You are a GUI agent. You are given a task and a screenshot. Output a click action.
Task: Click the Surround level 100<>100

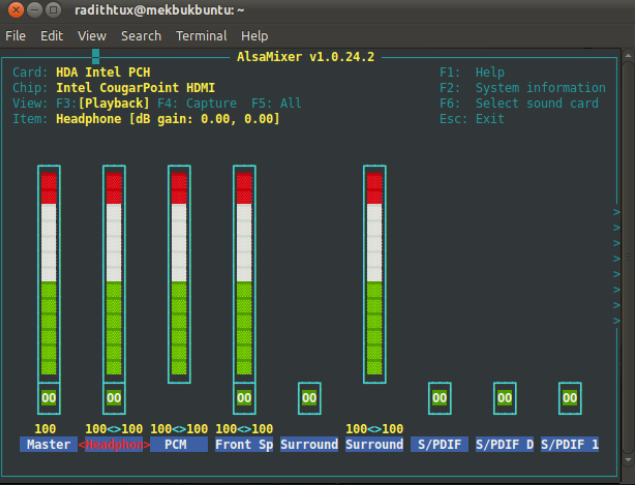(x=375, y=429)
